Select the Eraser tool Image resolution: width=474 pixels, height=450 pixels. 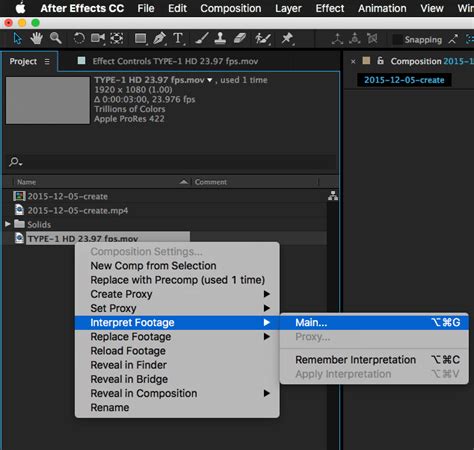click(240, 39)
